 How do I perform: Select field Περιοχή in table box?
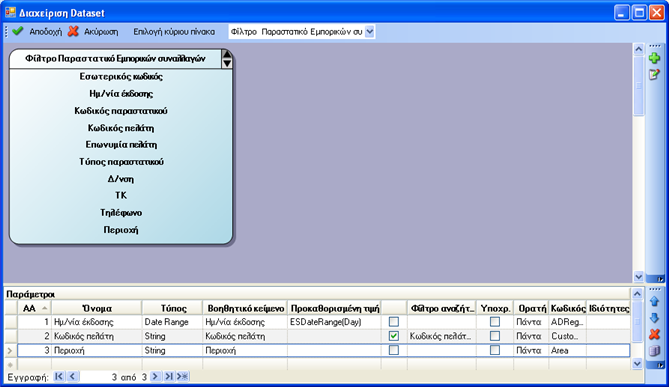[121, 230]
